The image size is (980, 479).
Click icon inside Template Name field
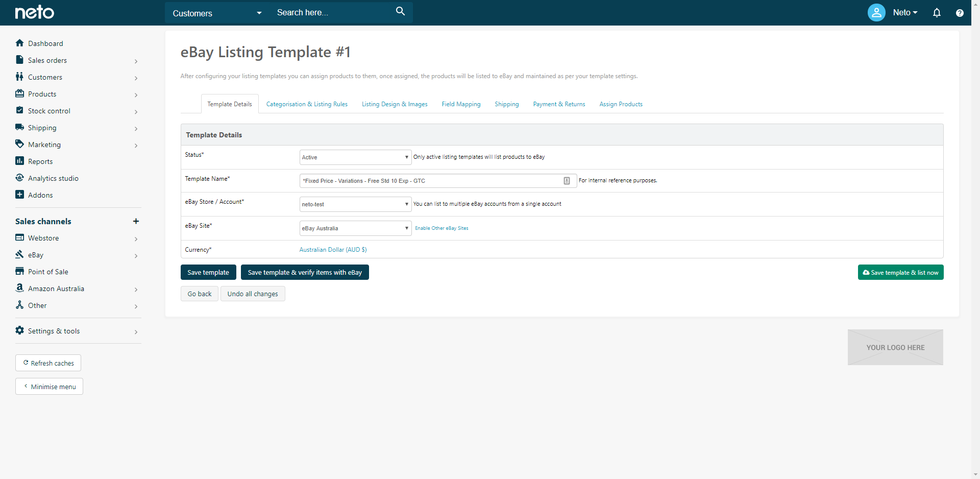pos(567,181)
